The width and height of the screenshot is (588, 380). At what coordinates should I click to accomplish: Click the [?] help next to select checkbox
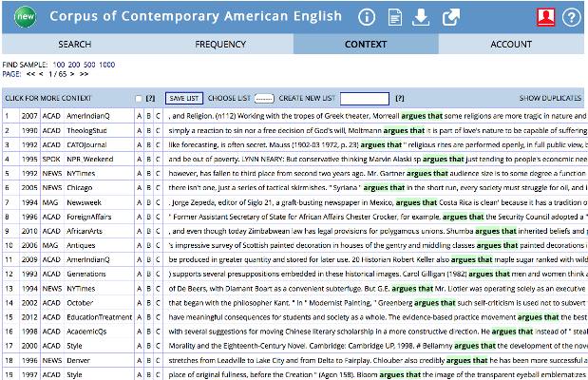150,98
